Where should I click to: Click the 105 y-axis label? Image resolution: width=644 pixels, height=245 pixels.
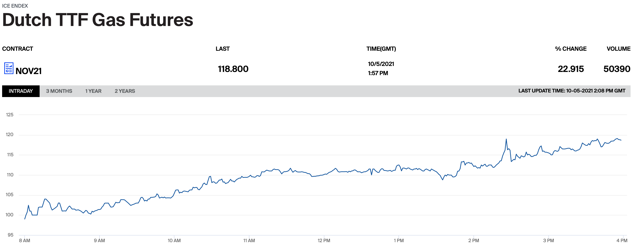click(10, 195)
